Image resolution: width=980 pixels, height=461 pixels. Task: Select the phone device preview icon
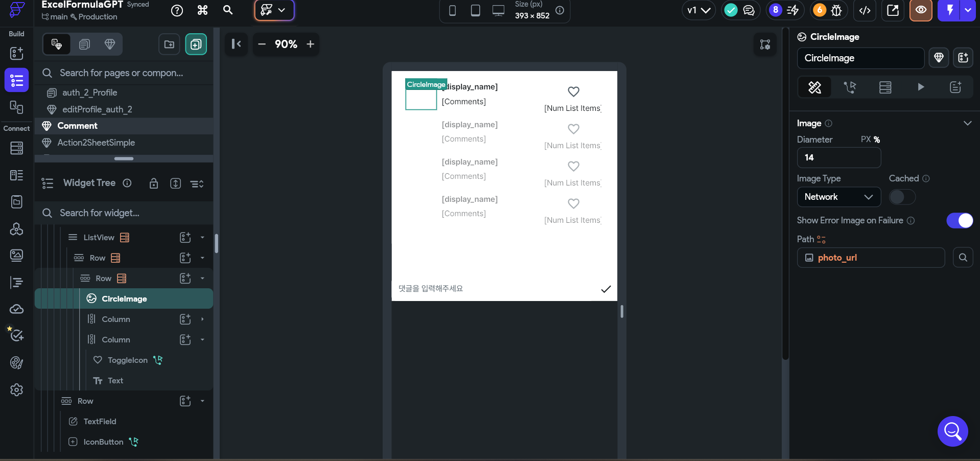[x=452, y=10]
